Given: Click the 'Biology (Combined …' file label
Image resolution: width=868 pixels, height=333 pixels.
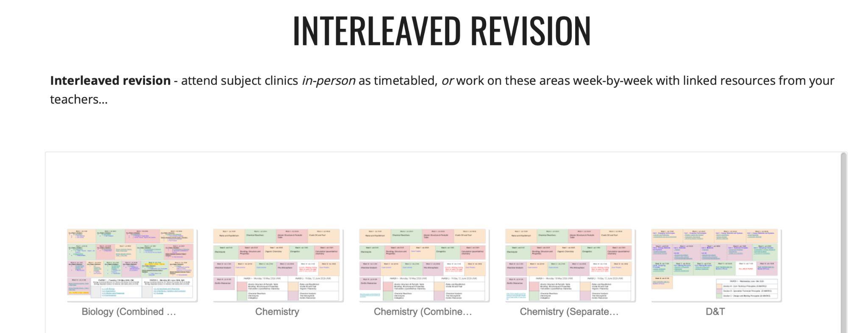Looking at the screenshot, I should click(x=129, y=312).
